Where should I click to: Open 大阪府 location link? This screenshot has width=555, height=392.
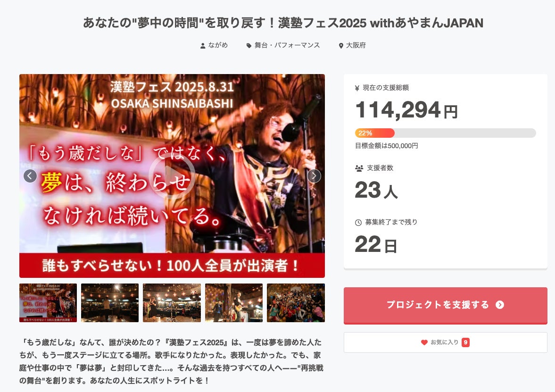(356, 45)
